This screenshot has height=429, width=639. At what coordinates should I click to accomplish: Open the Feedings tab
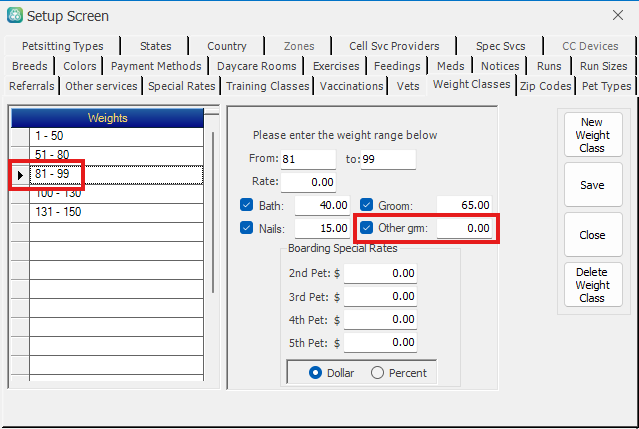pyautogui.click(x=397, y=66)
